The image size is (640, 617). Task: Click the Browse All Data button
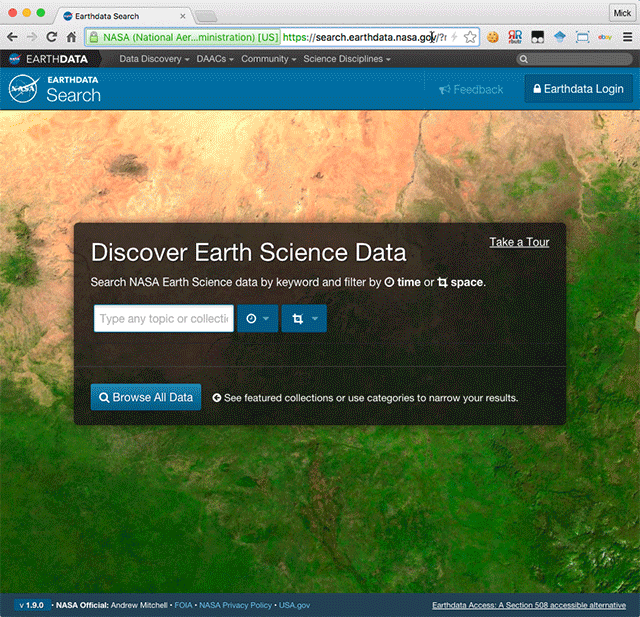pos(146,397)
